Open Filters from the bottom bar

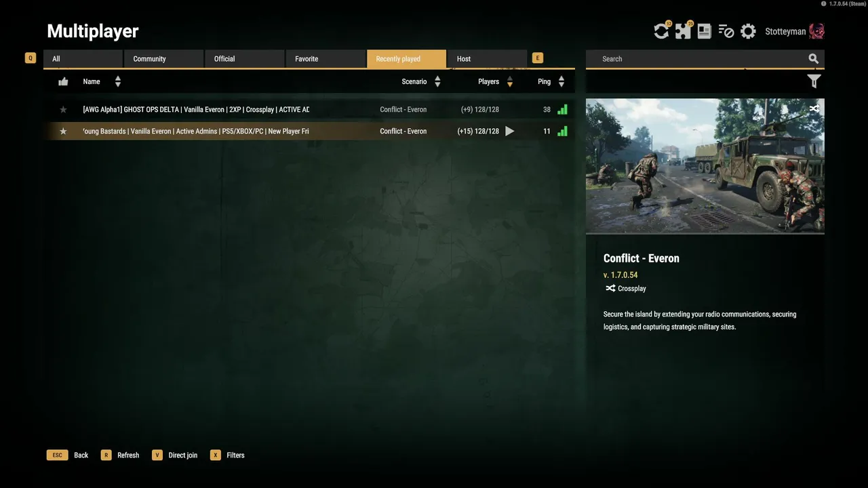click(228, 455)
